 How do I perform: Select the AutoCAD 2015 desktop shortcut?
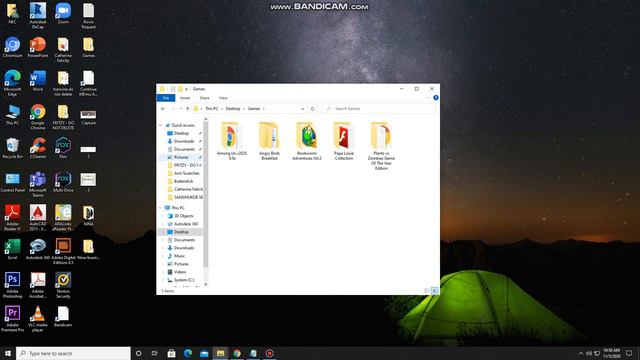click(x=38, y=218)
